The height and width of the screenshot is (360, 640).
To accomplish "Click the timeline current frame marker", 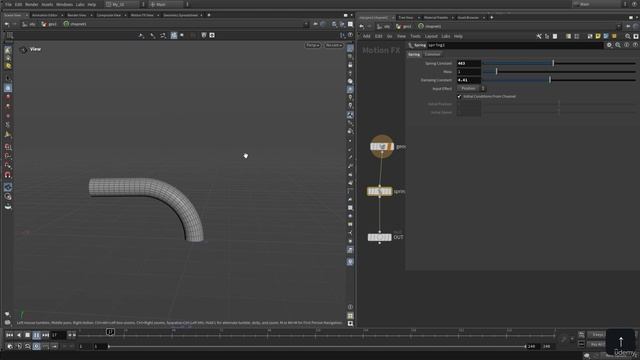I will (x=110, y=332).
